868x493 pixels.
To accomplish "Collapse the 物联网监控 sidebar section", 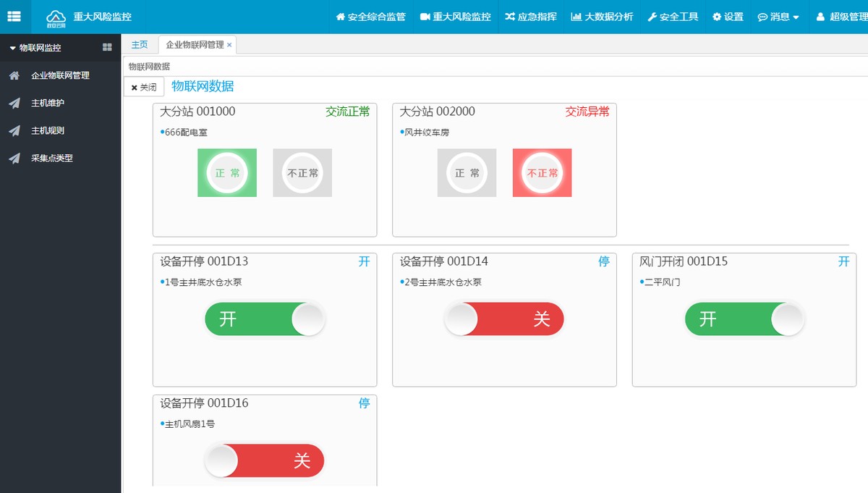I will (35, 48).
